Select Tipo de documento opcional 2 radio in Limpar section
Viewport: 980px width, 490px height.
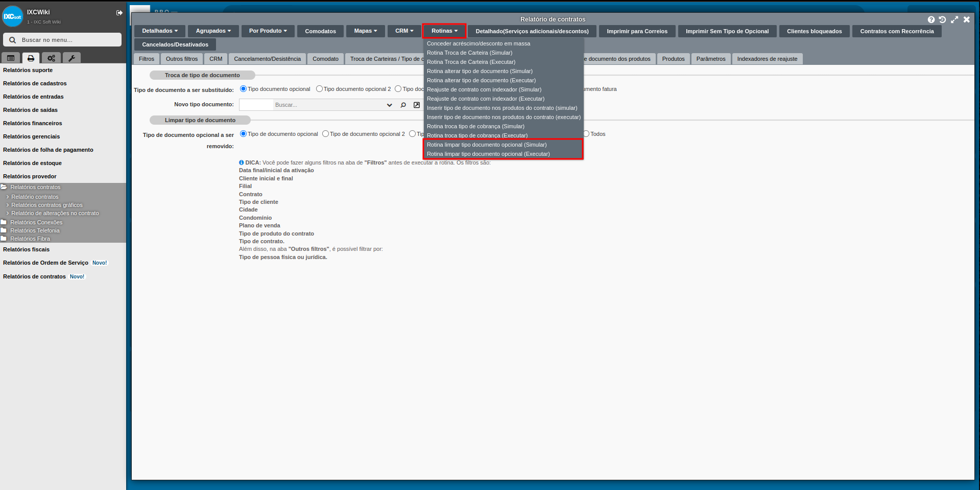(x=325, y=134)
